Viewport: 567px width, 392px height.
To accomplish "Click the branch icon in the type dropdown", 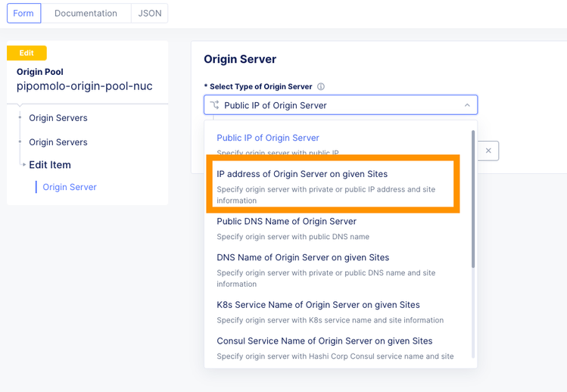I will [x=214, y=105].
